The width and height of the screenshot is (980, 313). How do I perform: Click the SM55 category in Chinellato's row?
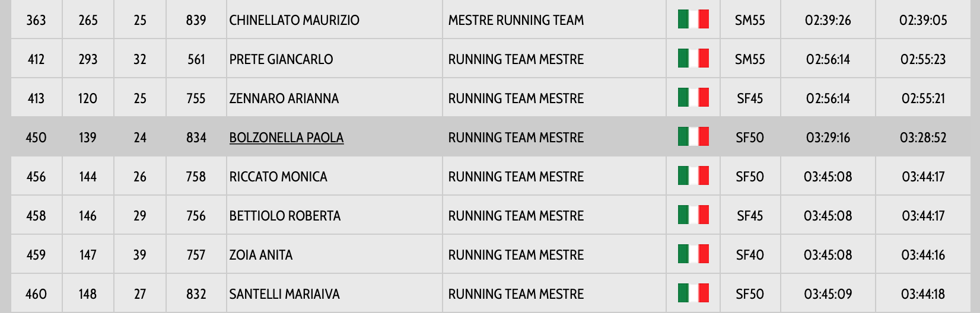750,20
